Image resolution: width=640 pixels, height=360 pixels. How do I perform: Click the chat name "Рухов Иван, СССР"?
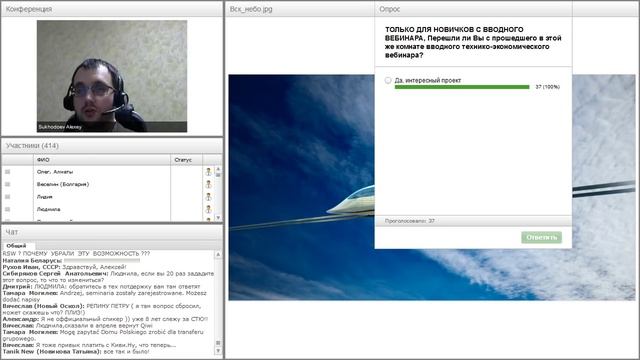(31, 267)
